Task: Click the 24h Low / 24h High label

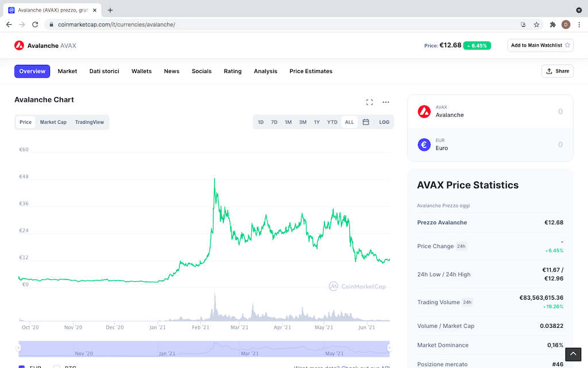Action: pyautogui.click(x=444, y=274)
